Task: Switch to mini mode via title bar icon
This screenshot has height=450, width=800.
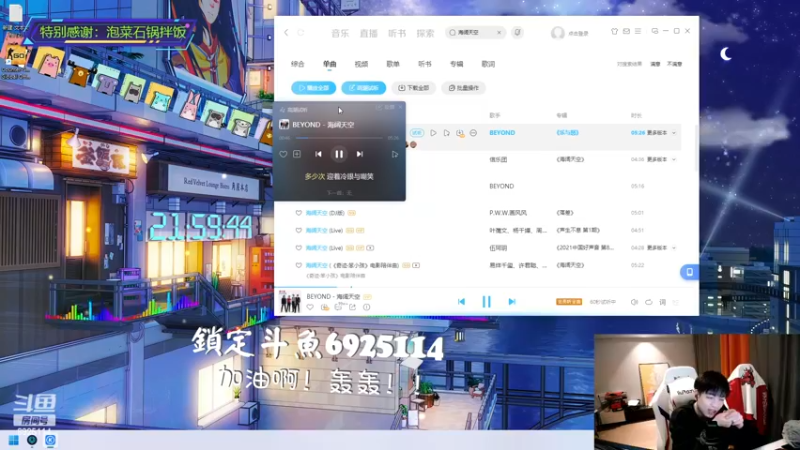Action: tap(655, 31)
